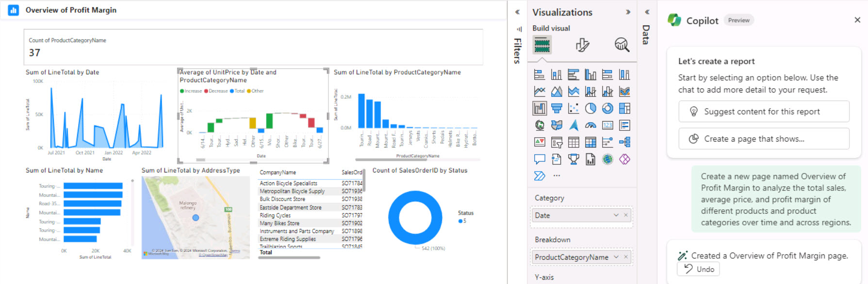Open more visuals ellipsis menu
The width and height of the screenshot is (868, 284).
coord(557,175)
